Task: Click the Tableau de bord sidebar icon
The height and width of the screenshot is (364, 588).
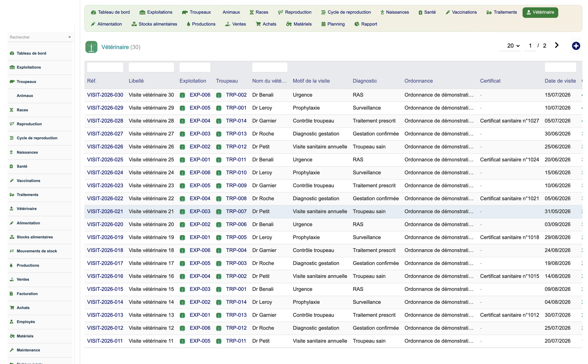Action: [x=12, y=53]
